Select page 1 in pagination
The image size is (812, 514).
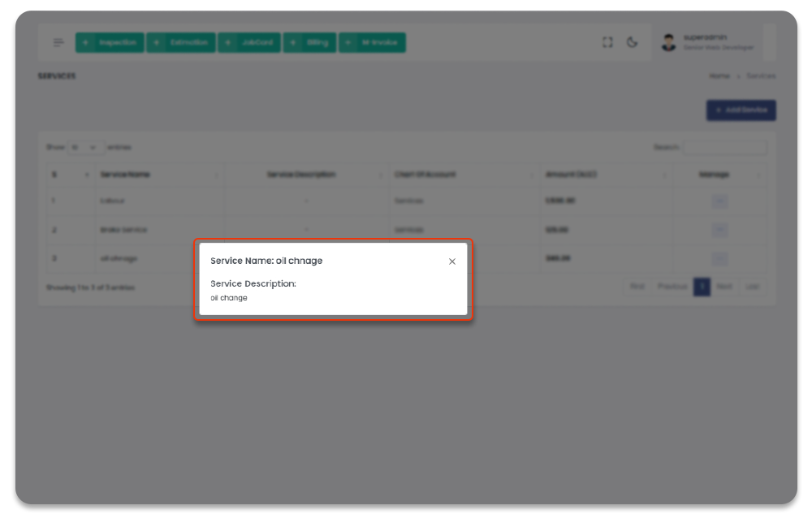[x=702, y=287]
